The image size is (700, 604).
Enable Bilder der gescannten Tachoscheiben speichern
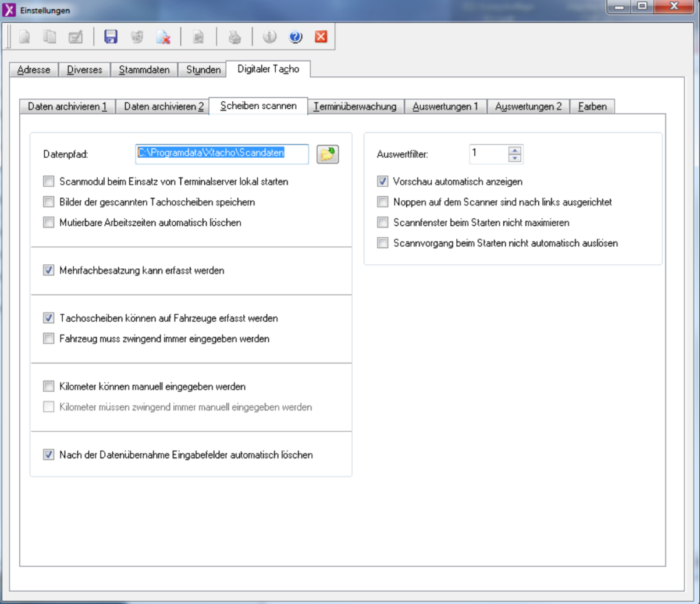pos(49,202)
